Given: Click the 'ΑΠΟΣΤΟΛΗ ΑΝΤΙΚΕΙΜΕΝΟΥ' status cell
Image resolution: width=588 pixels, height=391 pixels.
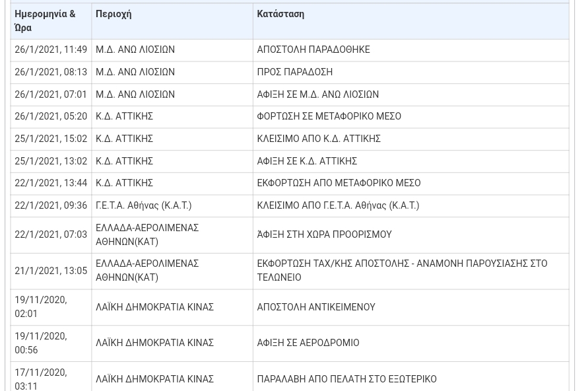Looking at the screenshot, I should (316, 307).
